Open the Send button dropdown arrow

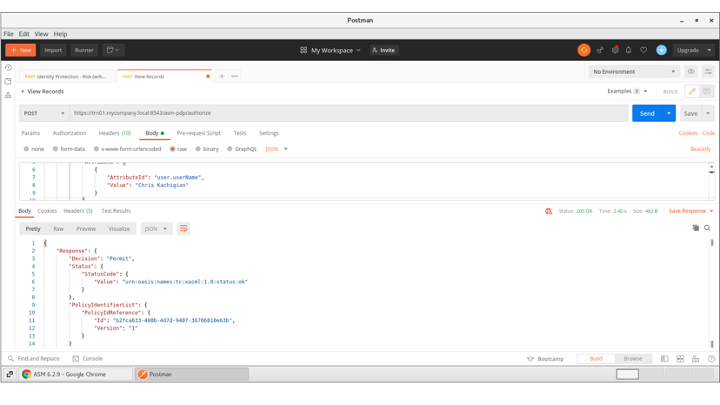[669, 113]
